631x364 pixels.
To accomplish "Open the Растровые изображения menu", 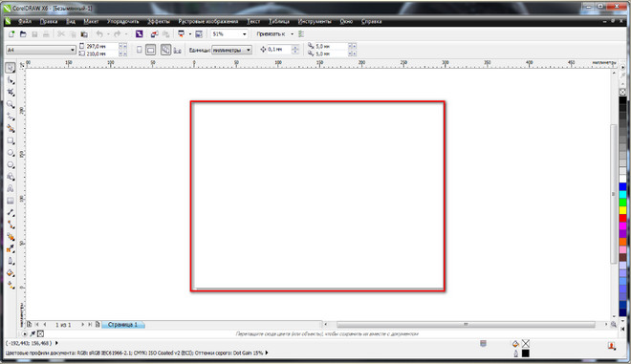I will click(x=208, y=21).
